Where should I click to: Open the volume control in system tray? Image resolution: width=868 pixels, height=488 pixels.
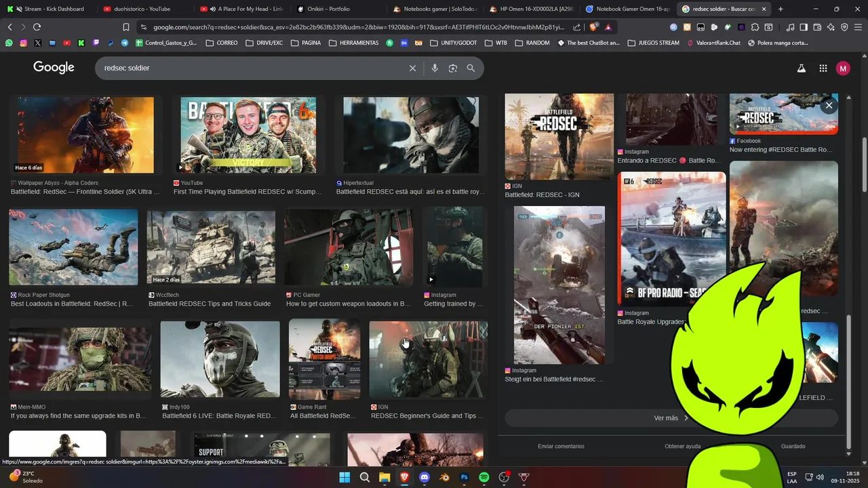[820, 477]
